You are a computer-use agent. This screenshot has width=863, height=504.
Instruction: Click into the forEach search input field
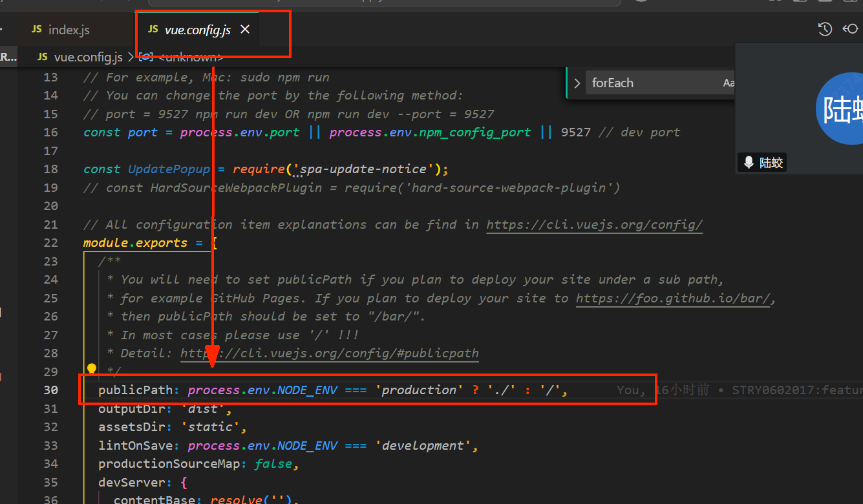tap(640, 83)
